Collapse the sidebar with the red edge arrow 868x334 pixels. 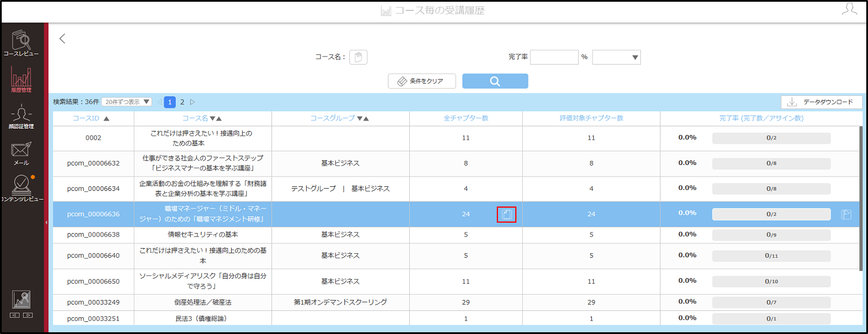point(46,222)
